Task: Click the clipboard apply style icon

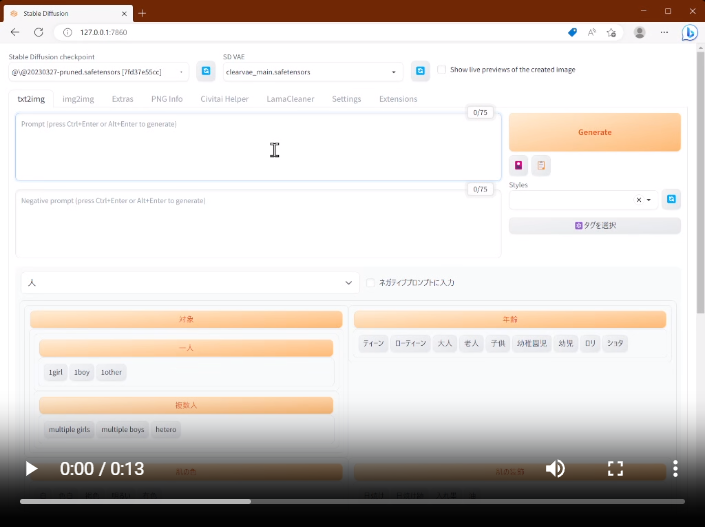Action: (x=541, y=165)
